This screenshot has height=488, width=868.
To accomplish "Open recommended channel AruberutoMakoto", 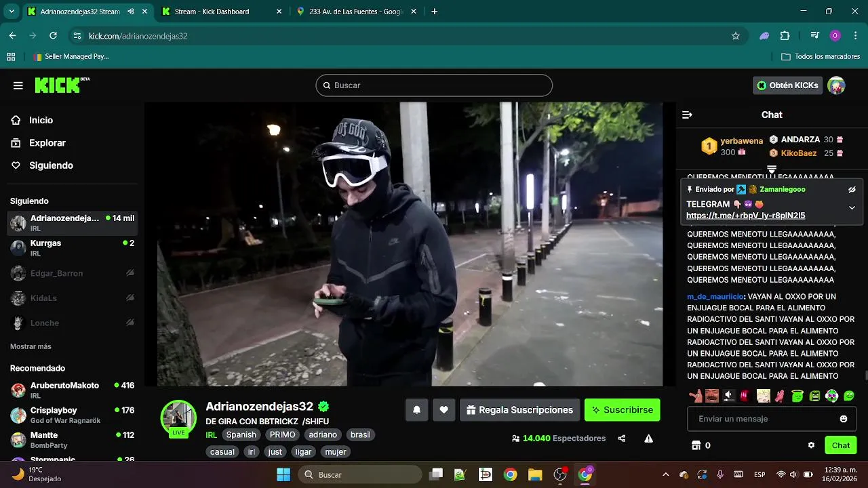I will pyautogui.click(x=72, y=390).
